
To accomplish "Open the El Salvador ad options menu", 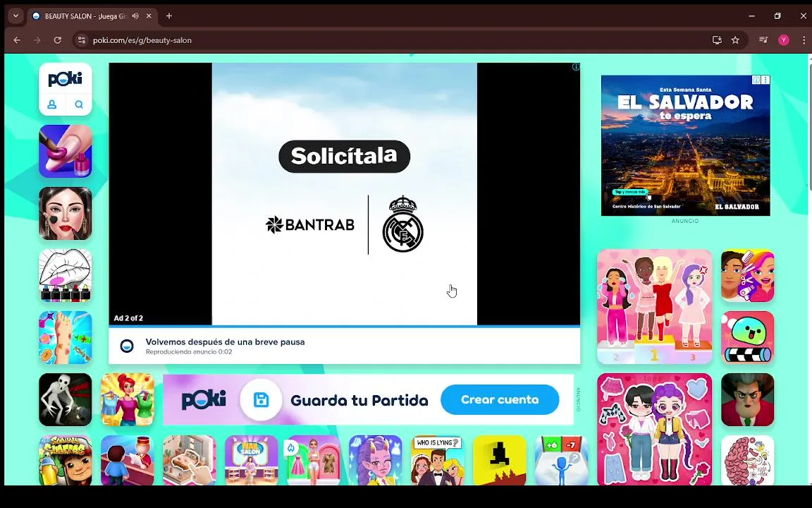I will click(x=765, y=80).
